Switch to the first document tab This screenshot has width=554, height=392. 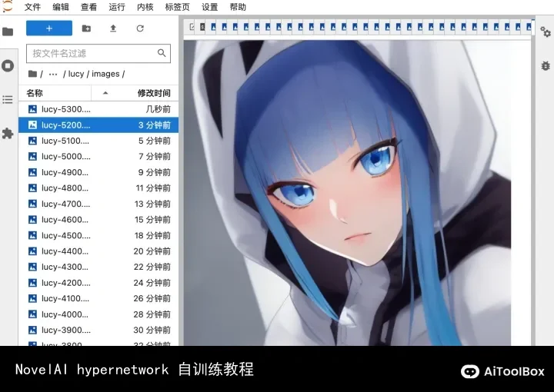(x=192, y=27)
